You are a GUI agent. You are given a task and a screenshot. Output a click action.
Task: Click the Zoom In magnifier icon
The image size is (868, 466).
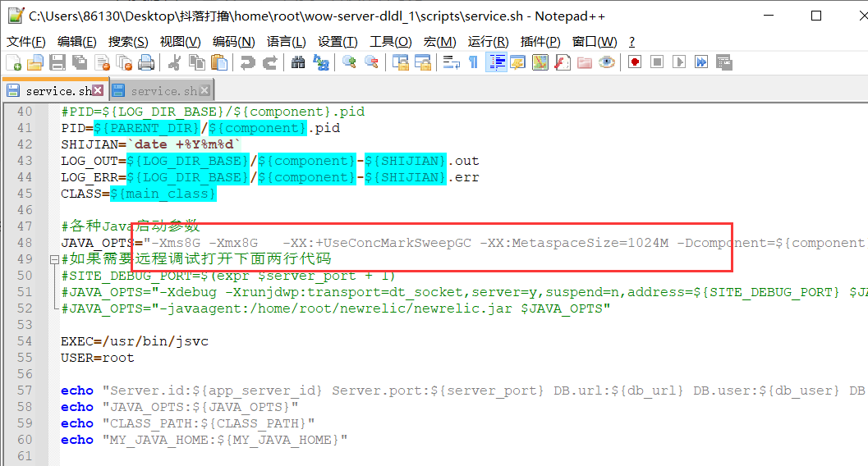[x=349, y=62]
